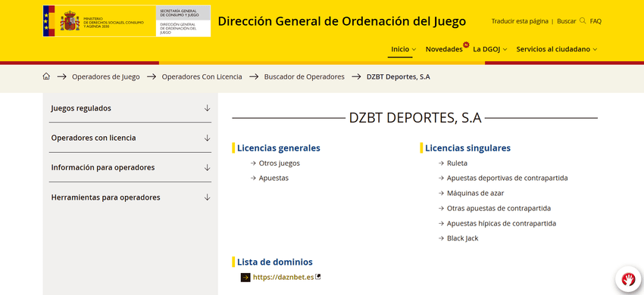Click the Licencias generales heading
Image resolution: width=644 pixels, height=295 pixels.
[x=279, y=148]
